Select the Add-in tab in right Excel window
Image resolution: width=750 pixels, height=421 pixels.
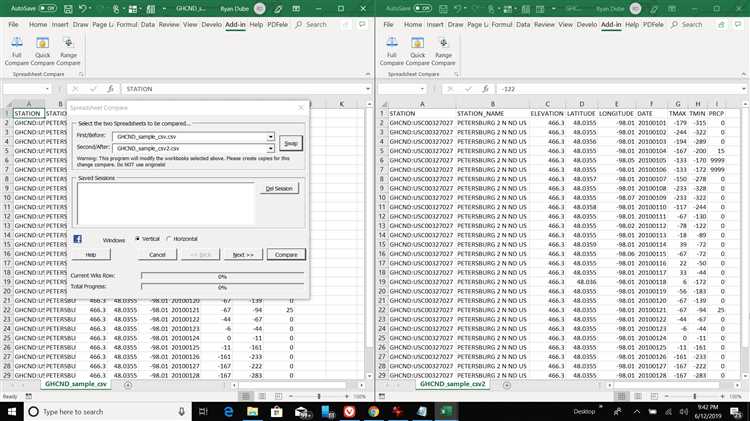[611, 24]
